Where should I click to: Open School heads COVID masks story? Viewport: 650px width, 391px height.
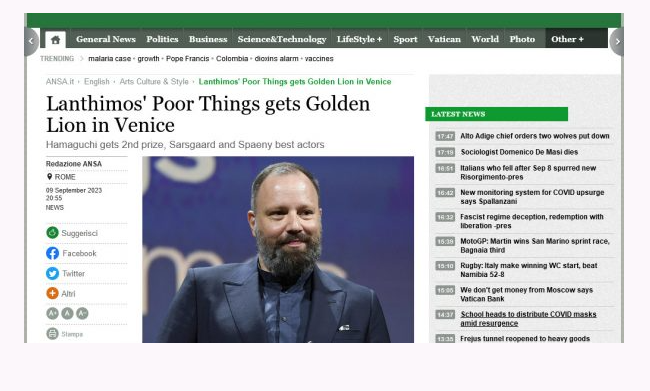point(528,318)
